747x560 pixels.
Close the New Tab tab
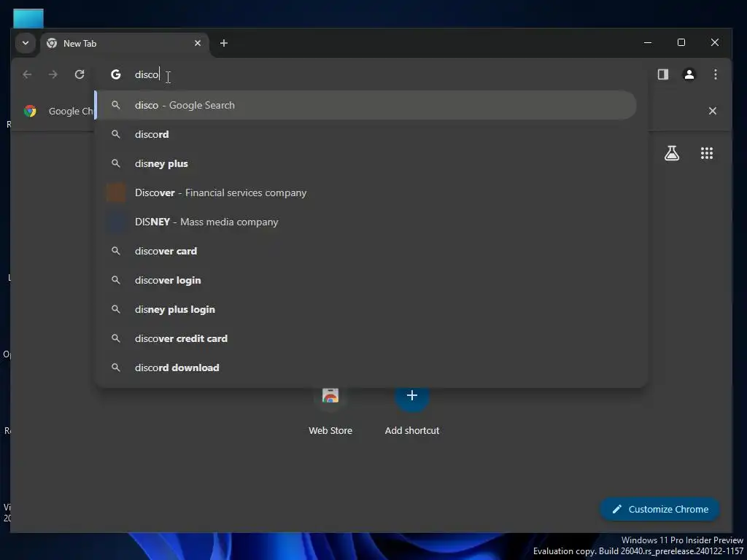197,43
